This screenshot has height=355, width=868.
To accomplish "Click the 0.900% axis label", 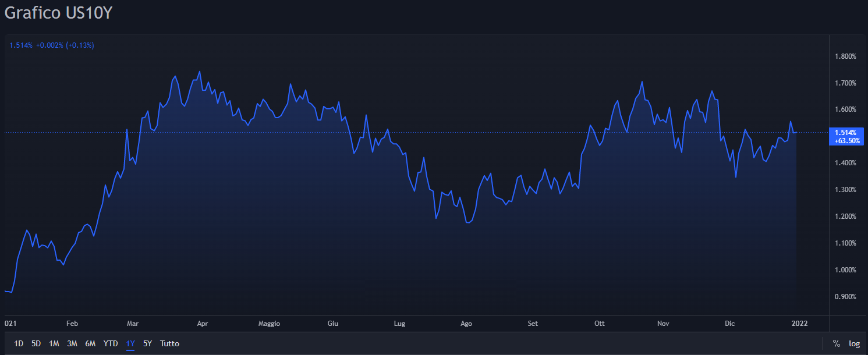I will pyautogui.click(x=845, y=297).
